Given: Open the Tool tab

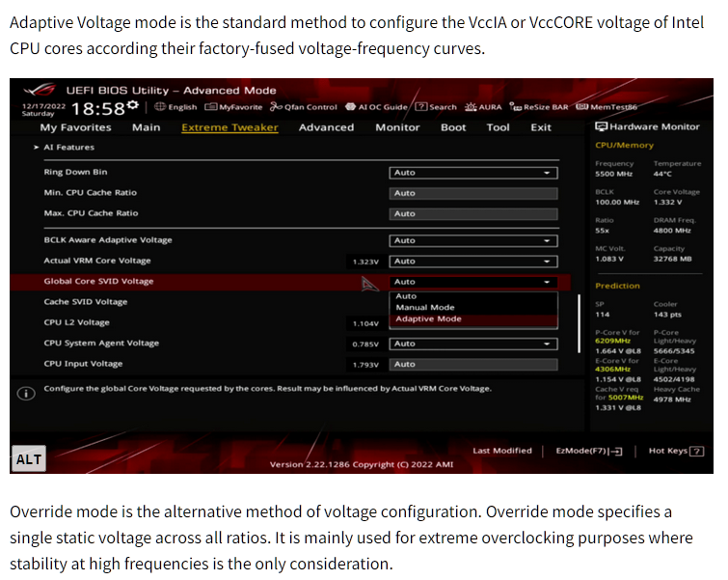Looking at the screenshot, I should [x=499, y=127].
